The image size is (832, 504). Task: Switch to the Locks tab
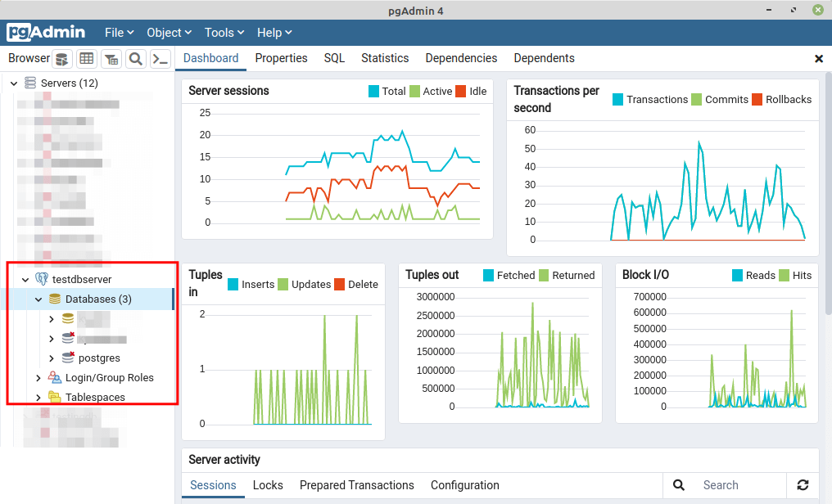point(268,485)
